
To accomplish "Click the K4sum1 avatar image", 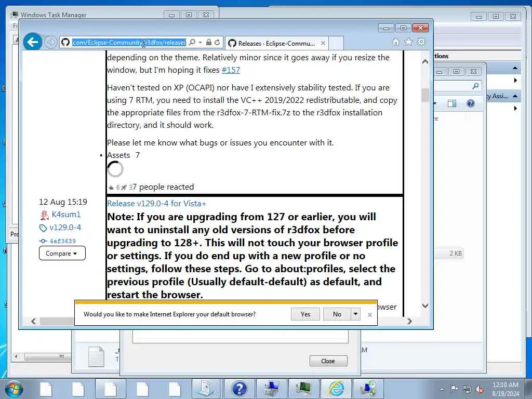I will 45,215.
